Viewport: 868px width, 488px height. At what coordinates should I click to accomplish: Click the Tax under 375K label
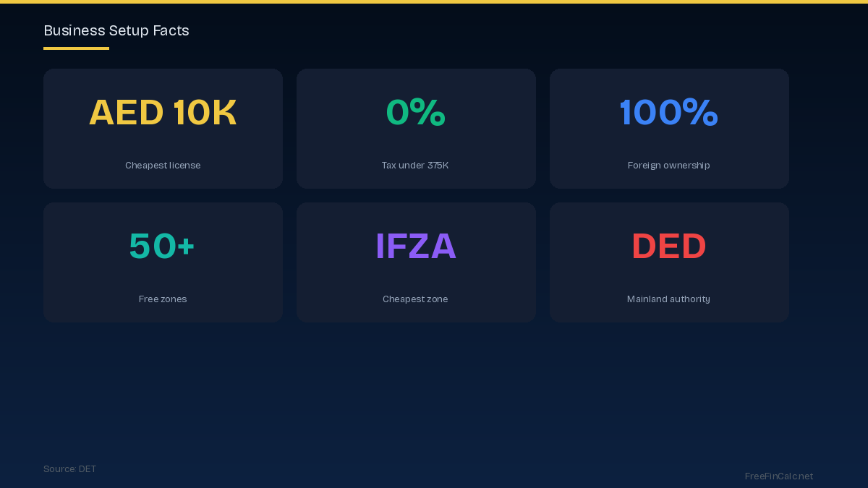pyautogui.click(x=415, y=166)
